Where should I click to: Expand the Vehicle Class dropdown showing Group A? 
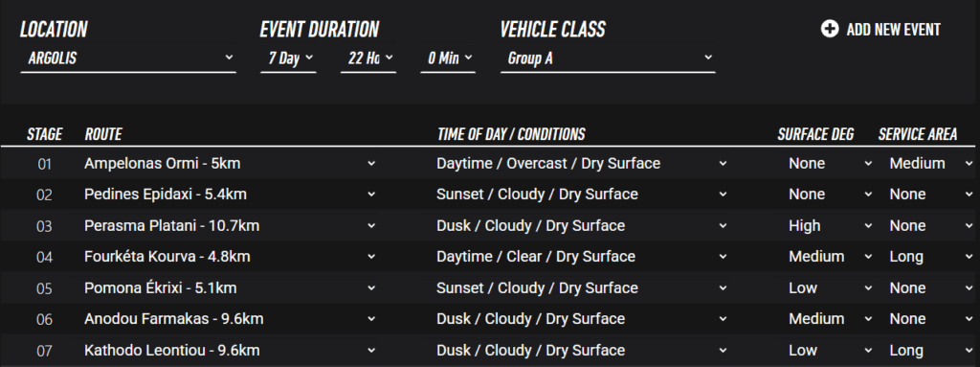click(x=608, y=58)
